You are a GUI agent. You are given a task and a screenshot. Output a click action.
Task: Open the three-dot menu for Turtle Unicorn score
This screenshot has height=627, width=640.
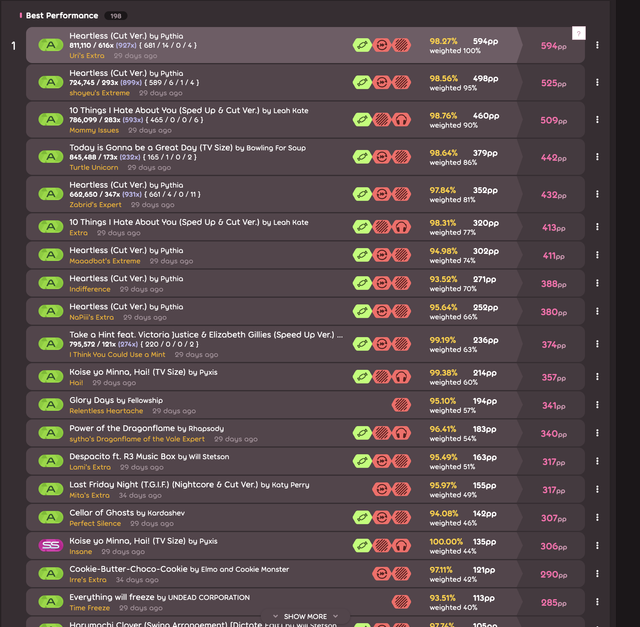coord(597,157)
